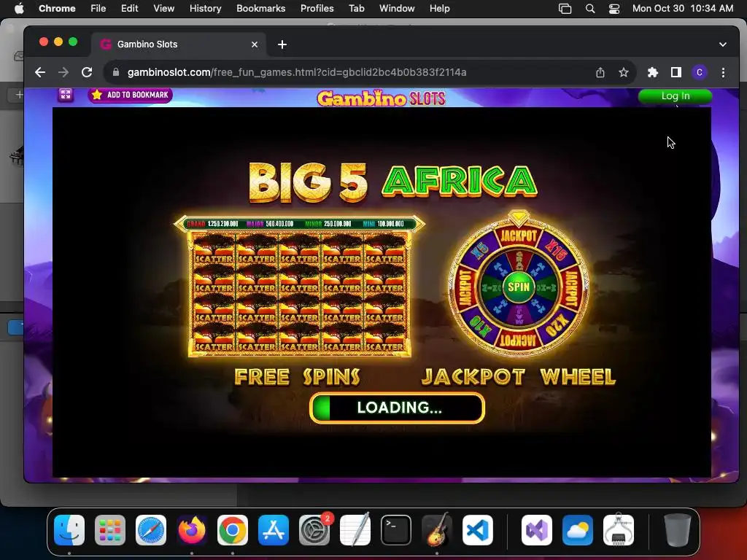Open the Chrome profile avatar C
The width and height of the screenshot is (747, 560).
[700, 72]
